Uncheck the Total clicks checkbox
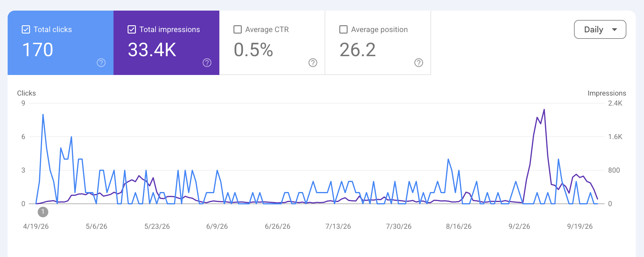This screenshot has height=257, width=644. pos(26,29)
